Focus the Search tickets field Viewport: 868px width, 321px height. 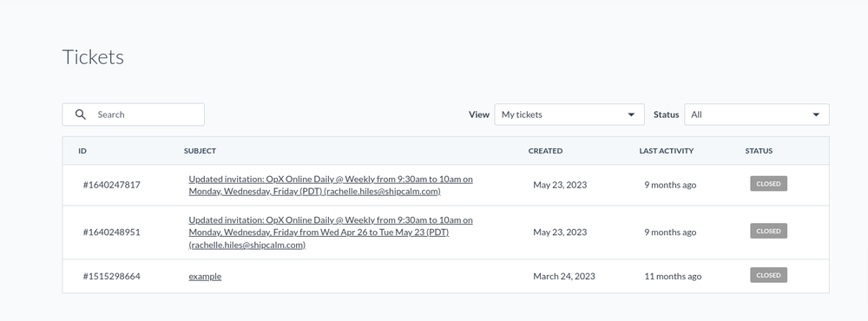134,115
